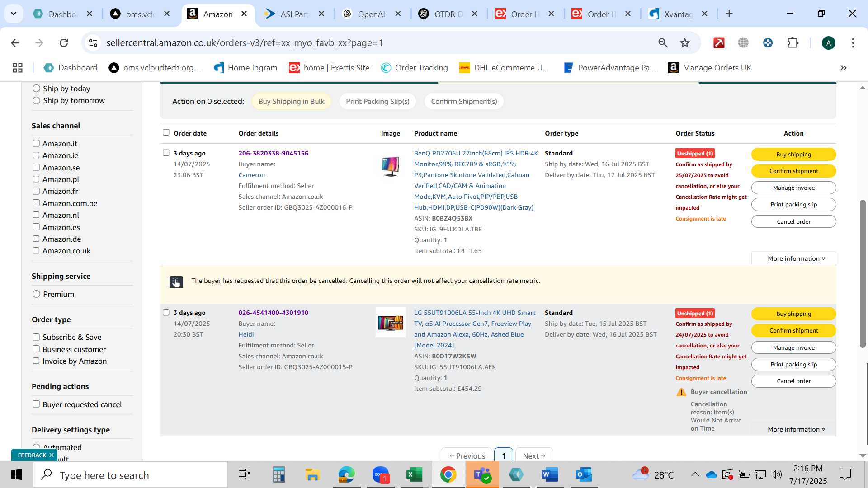Switch to the Xvantage tab
Screen dimensions: 868x488
coord(678,14)
